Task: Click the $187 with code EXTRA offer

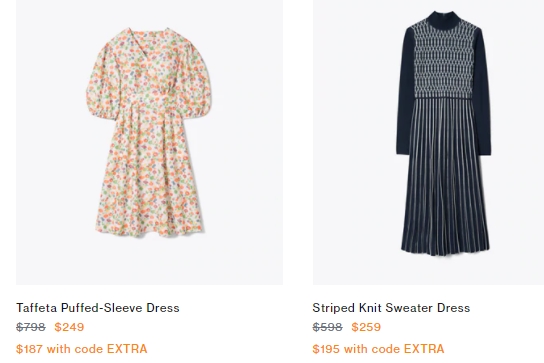Action: 82,349
